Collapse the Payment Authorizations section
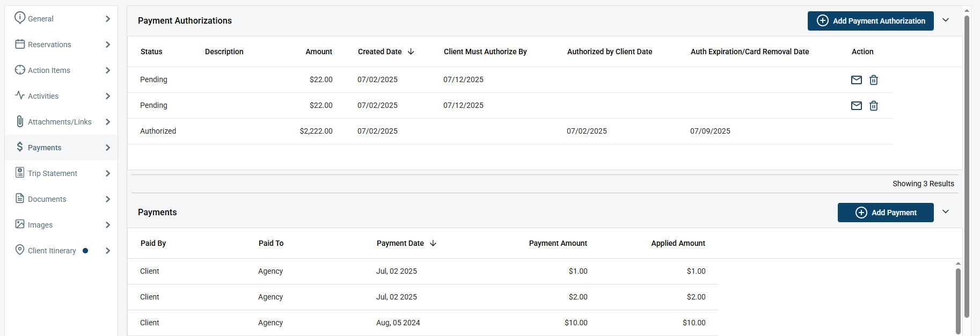Image resolution: width=980 pixels, height=336 pixels. click(946, 20)
